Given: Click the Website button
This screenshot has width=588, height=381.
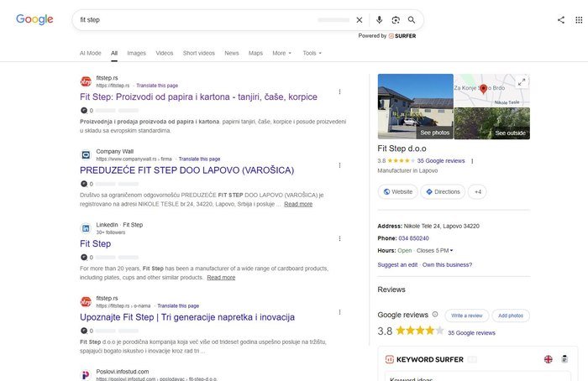Looking at the screenshot, I should coord(398,192).
